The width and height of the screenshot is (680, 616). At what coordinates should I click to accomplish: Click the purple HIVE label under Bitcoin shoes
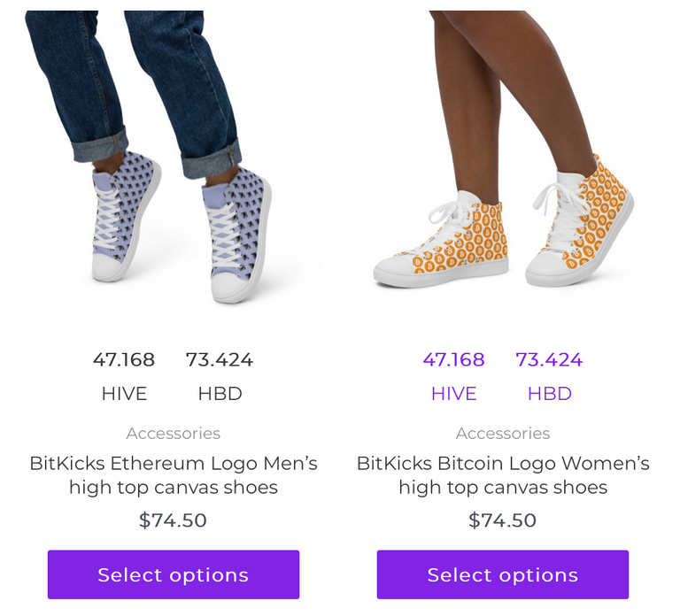(453, 394)
